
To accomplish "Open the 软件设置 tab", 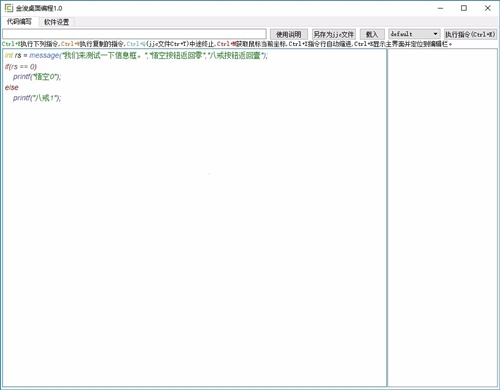I will pyautogui.click(x=56, y=22).
